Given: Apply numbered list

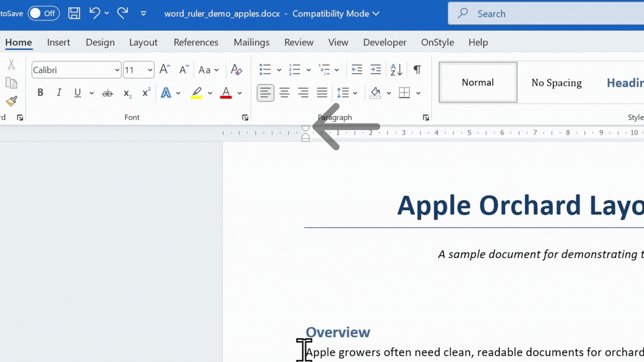Looking at the screenshot, I should pos(294,70).
